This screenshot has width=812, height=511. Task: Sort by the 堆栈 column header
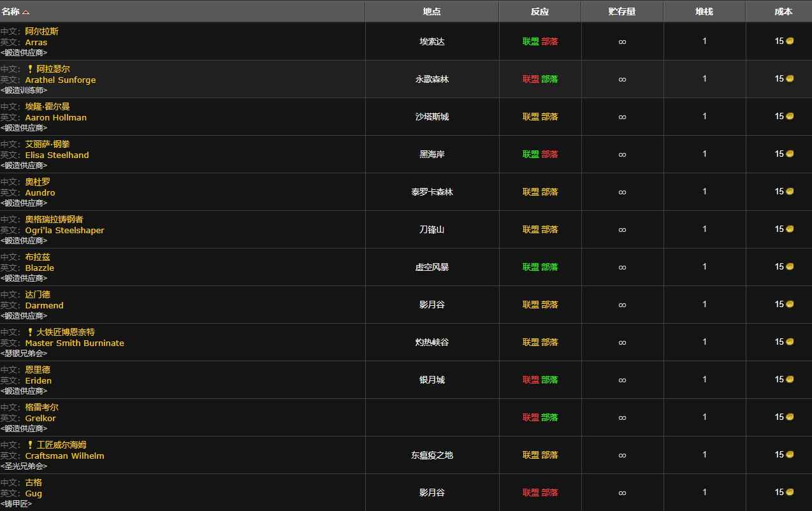(x=704, y=11)
